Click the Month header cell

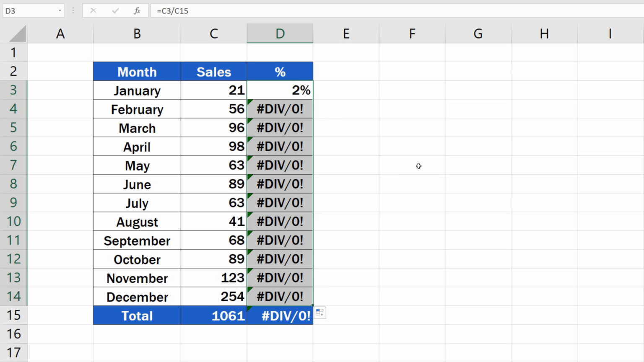[x=137, y=71]
